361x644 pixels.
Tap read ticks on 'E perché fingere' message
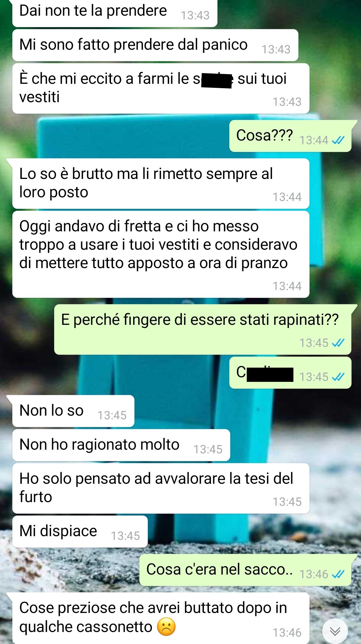pyautogui.click(x=338, y=343)
